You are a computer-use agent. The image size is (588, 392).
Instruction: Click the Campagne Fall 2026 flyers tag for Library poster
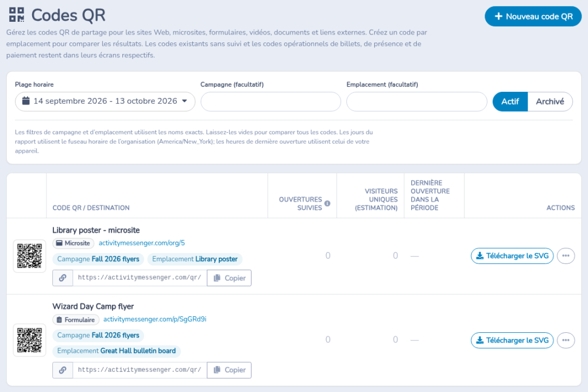pyautogui.click(x=98, y=259)
